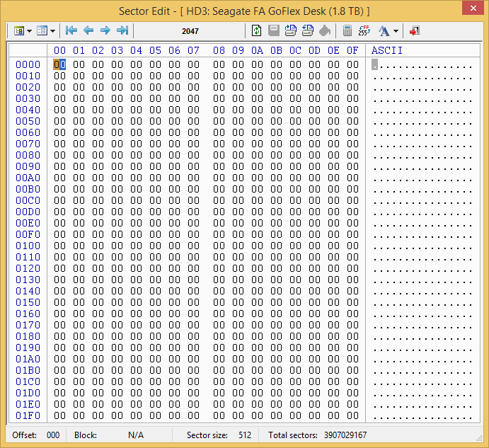
Task: Go to previous sector arrow
Action: [88, 30]
